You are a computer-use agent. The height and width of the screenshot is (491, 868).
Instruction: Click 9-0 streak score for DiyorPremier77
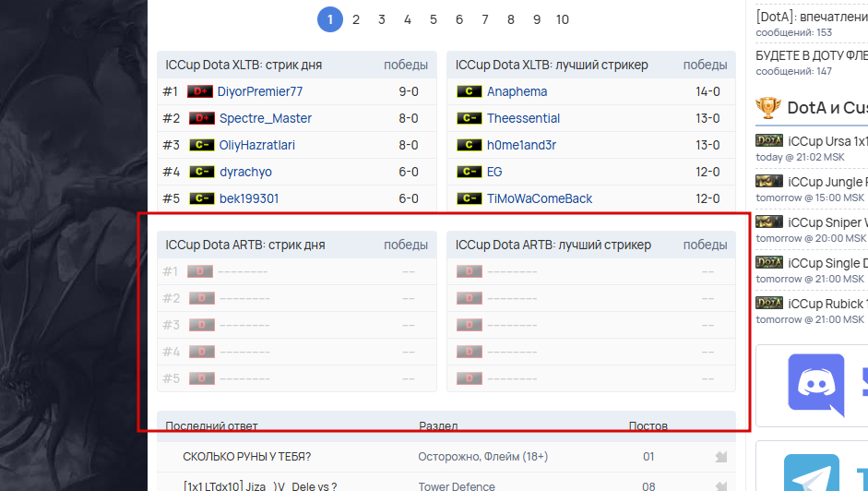[x=409, y=91]
